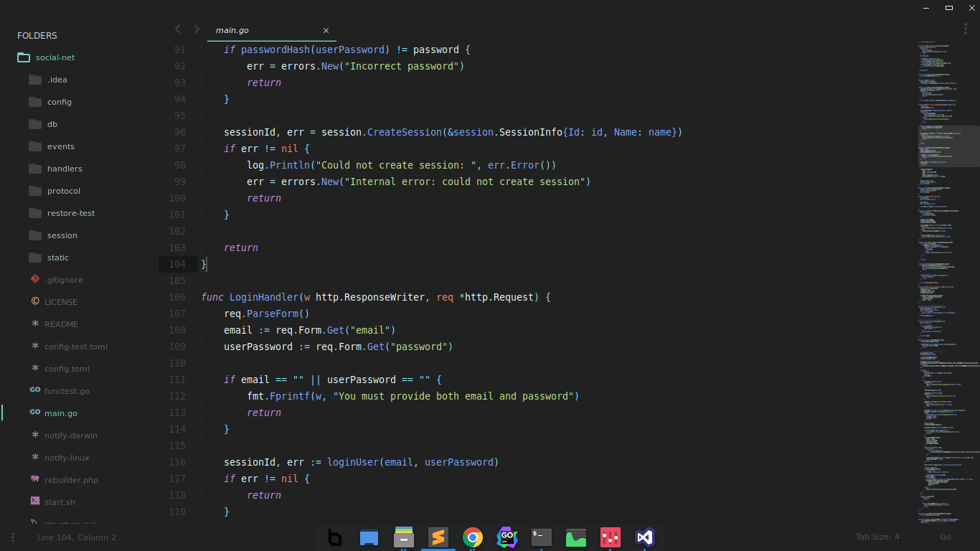Click the tab navigate forward arrow
The width and height of the screenshot is (980, 551).
tap(197, 29)
